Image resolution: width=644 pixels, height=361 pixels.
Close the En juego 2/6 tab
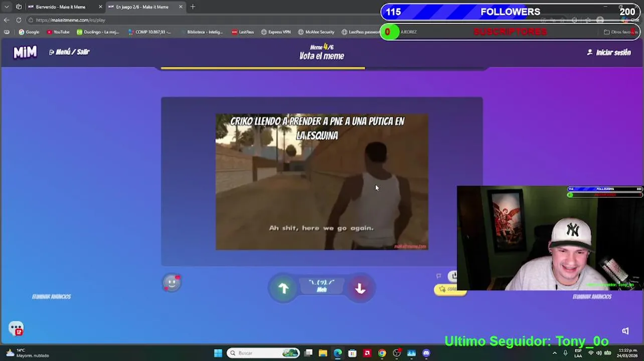click(x=181, y=7)
